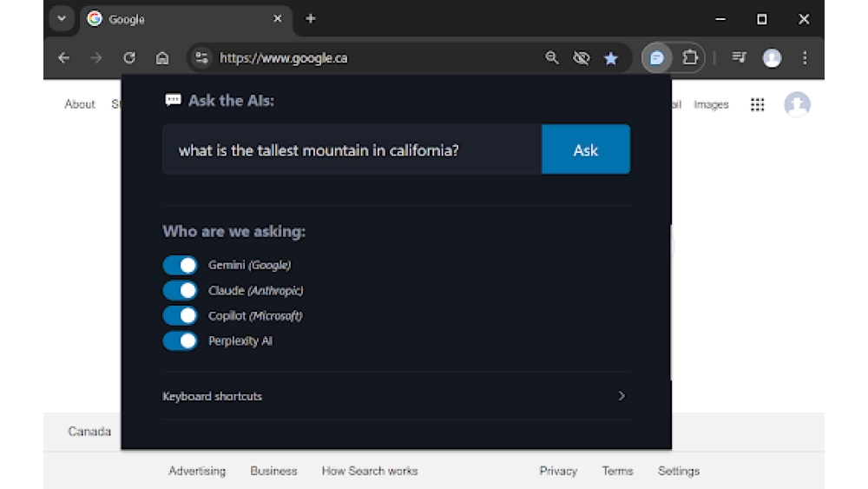Image resolution: width=868 pixels, height=489 pixels.
Task: Toggle the Gemini (Google) switch
Action: pyautogui.click(x=180, y=265)
